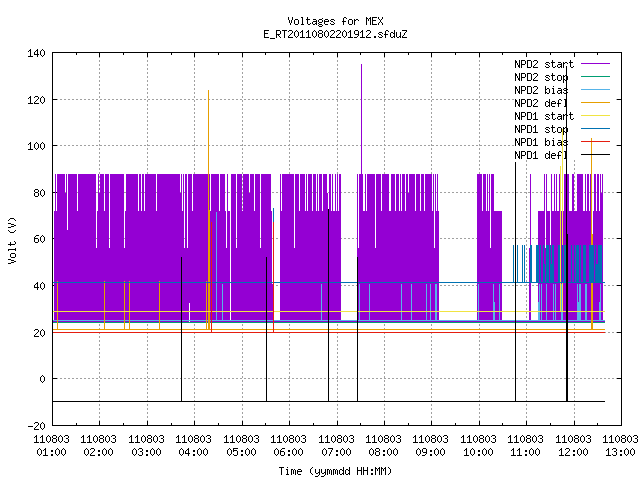
Task: Click the 'NPD1 bias' legend label
Action: coord(541,142)
